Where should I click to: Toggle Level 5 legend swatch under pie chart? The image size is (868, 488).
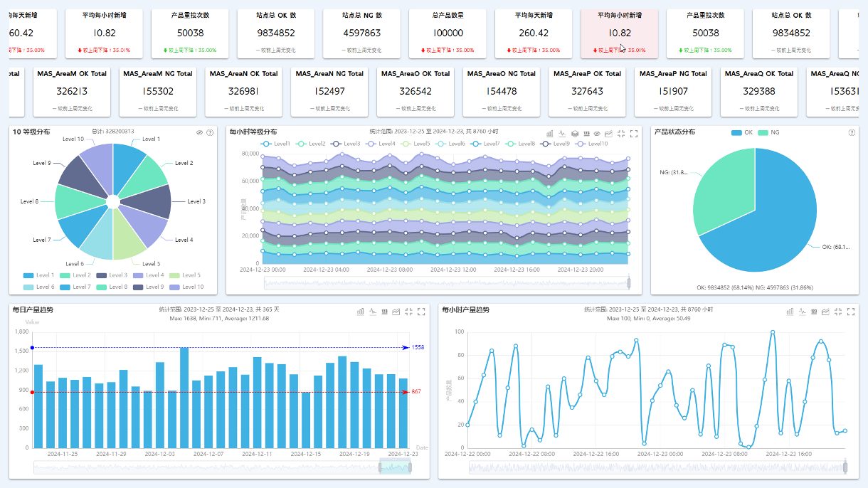pyautogui.click(x=174, y=275)
